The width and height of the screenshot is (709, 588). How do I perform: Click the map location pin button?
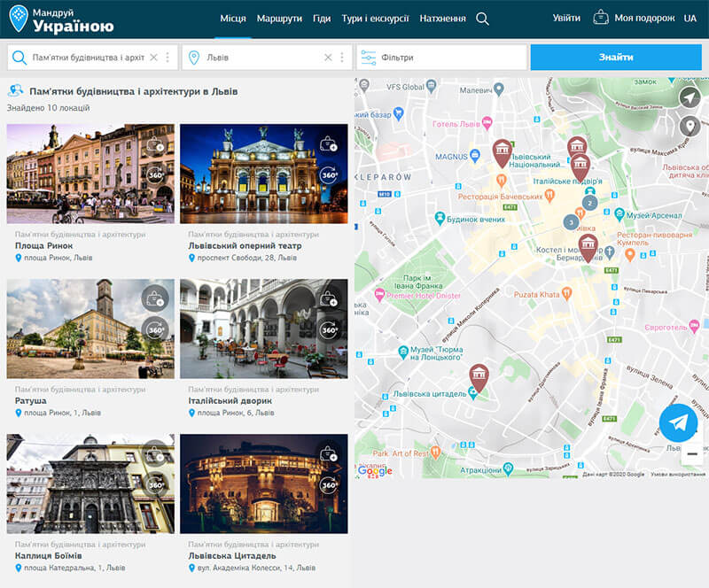(690, 127)
